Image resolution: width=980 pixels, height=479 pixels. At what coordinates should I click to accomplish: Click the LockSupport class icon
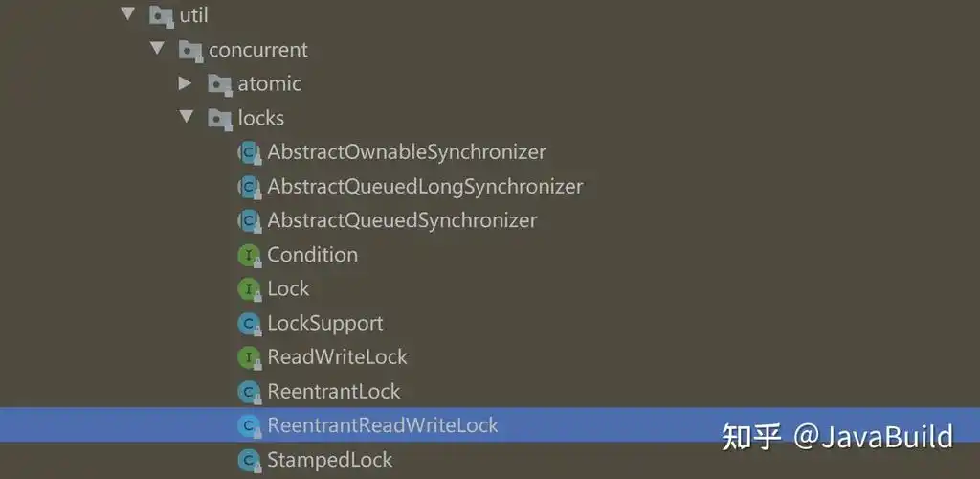tap(250, 323)
